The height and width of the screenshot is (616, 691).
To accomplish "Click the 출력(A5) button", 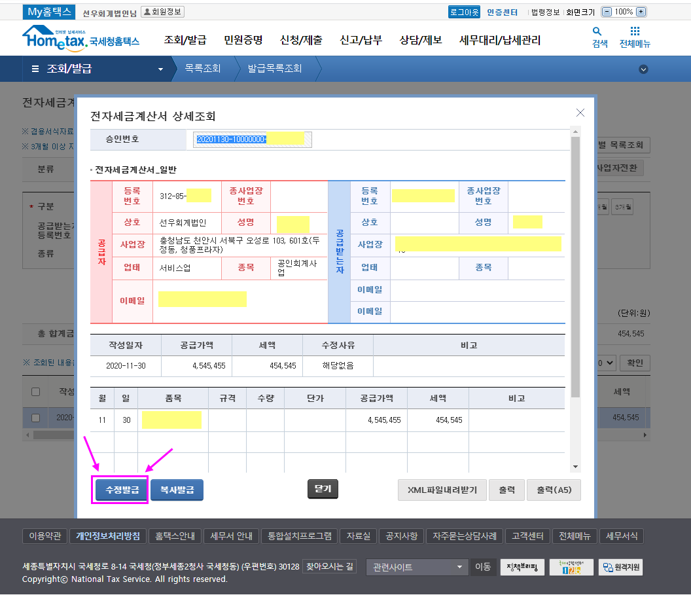I will 554,490.
